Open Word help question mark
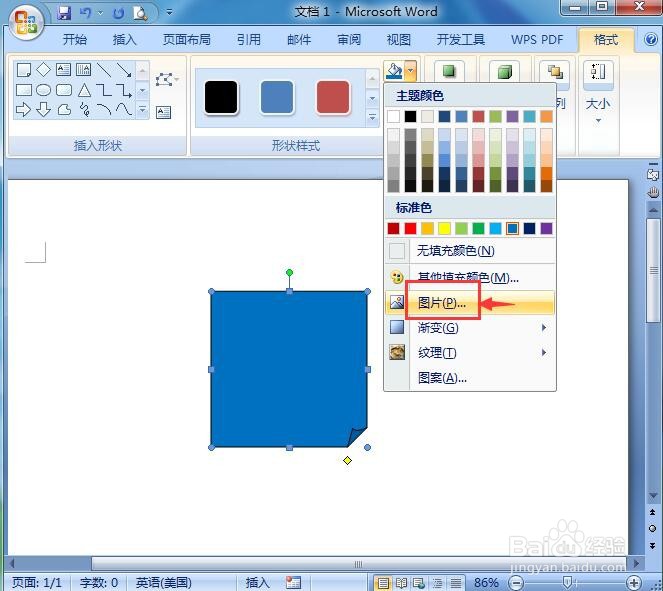 [x=651, y=40]
